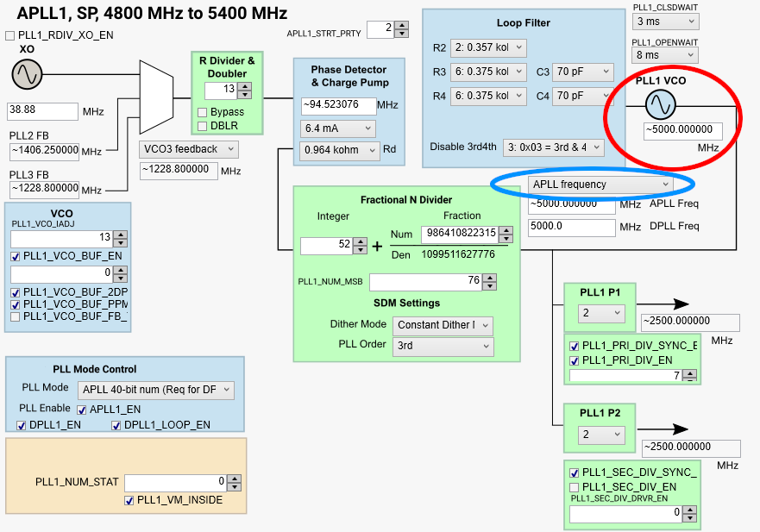Open the PLL Mode dropdown
The image size is (760, 532).
(155, 390)
